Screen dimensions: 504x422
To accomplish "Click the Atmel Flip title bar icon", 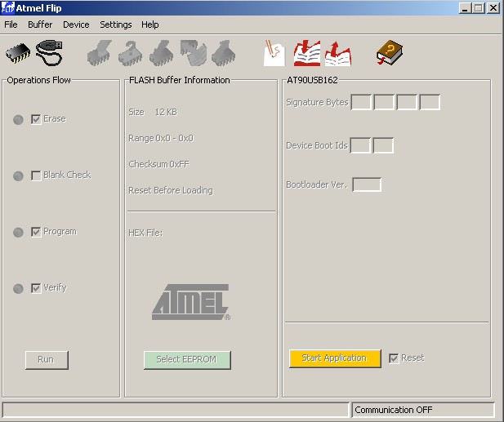I will [7, 7].
